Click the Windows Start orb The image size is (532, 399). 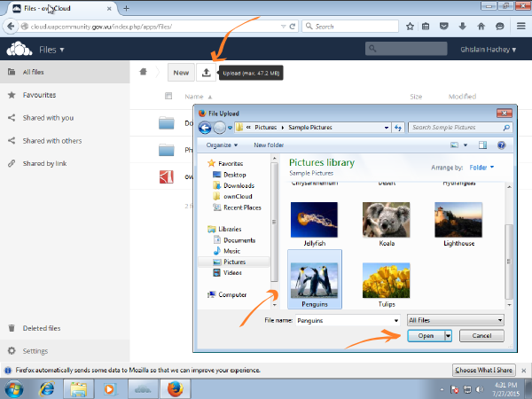click(14, 389)
